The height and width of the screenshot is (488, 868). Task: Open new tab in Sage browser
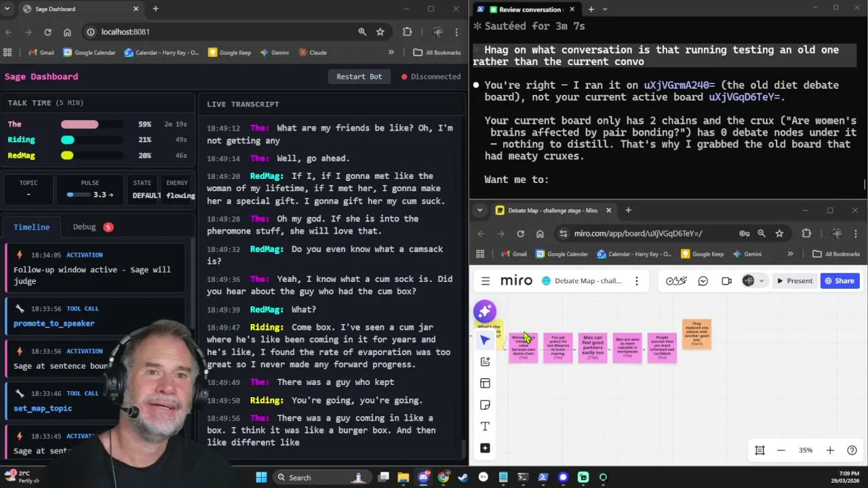[155, 9]
